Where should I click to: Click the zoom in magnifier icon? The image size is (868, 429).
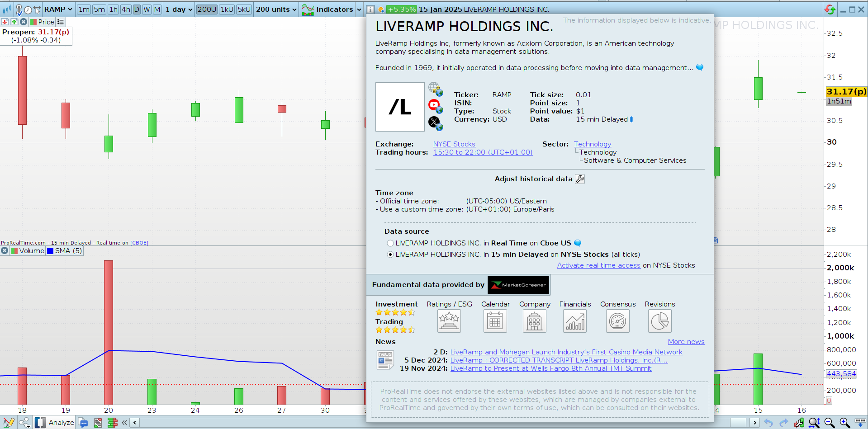[x=844, y=423]
